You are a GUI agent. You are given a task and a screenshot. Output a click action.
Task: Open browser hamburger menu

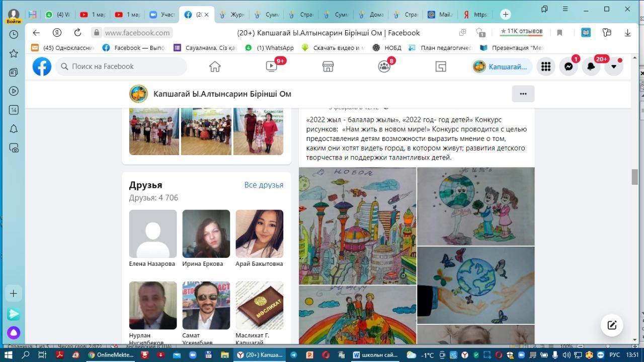coord(565,9)
